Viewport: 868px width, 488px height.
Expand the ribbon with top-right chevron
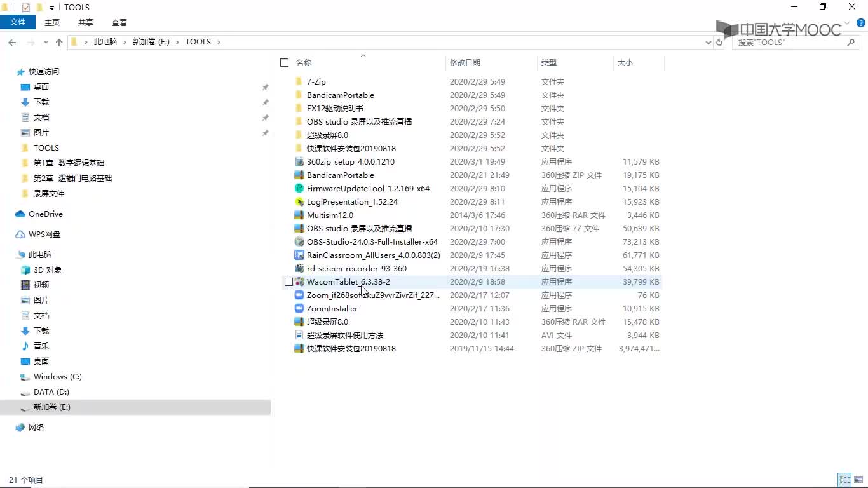[848, 22]
